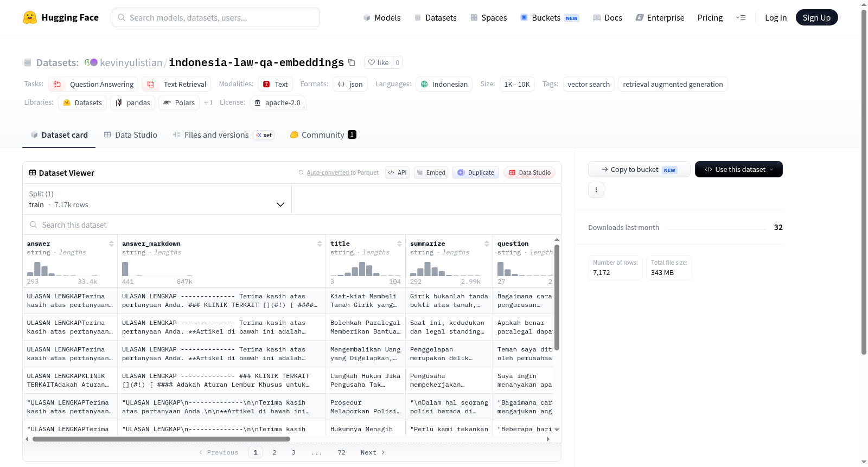
Task: Click the Text Retrieval task tag
Action: click(x=177, y=84)
